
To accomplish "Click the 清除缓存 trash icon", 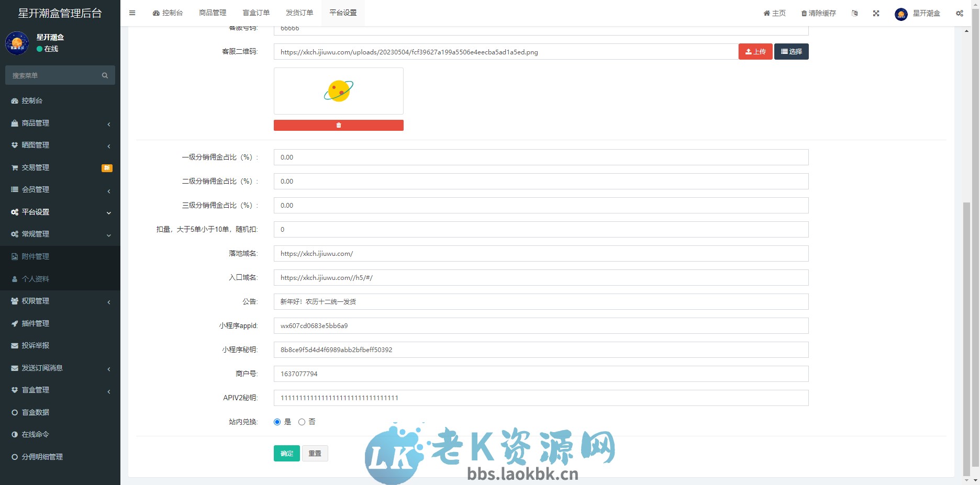I will [x=803, y=13].
